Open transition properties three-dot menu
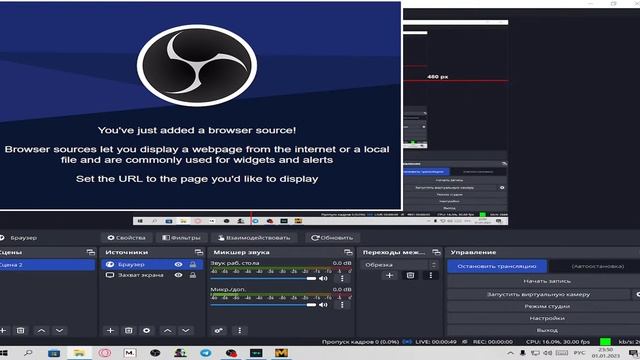 (431, 275)
